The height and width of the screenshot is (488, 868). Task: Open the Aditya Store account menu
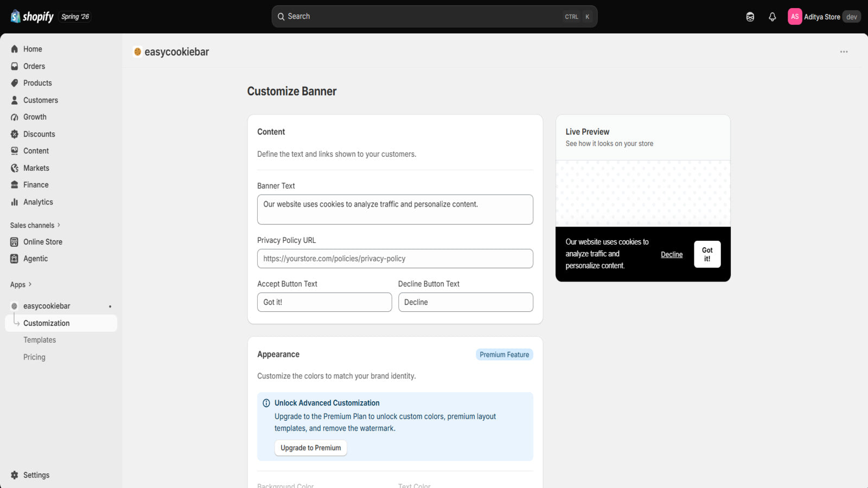pyautogui.click(x=824, y=17)
